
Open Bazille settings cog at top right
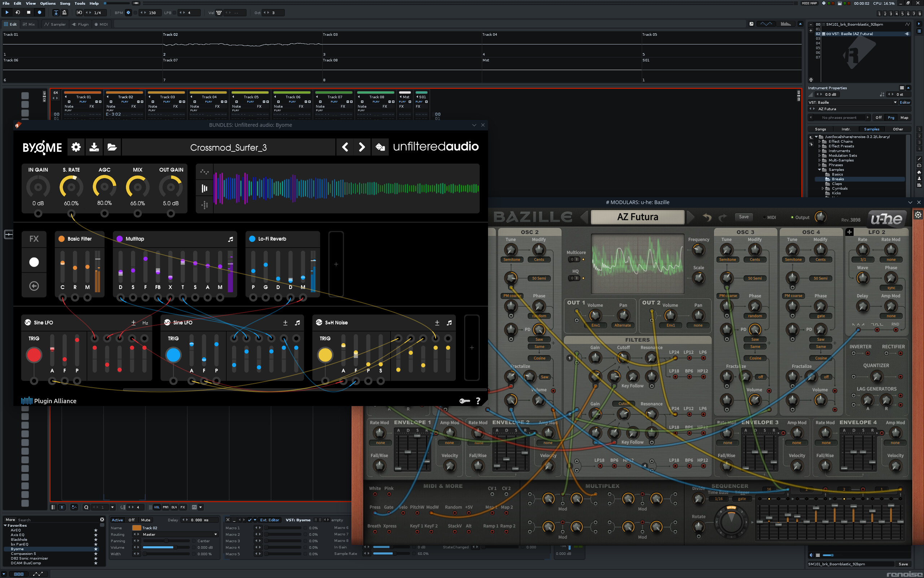[918, 215]
